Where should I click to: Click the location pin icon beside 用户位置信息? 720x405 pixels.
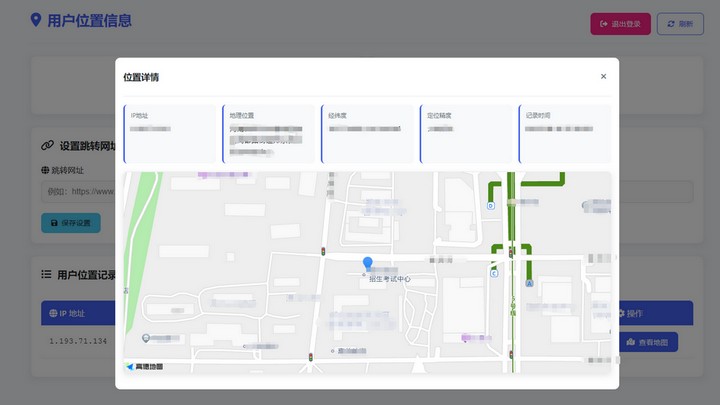click(36, 20)
